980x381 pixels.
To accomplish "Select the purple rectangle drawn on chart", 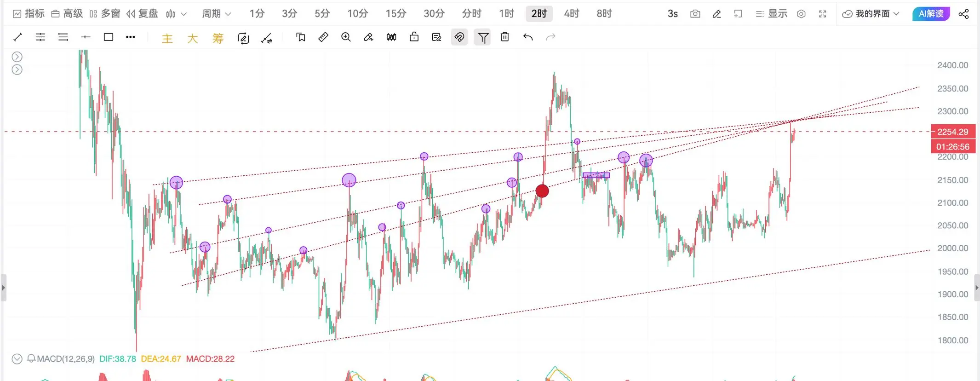I will [x=596, y=175].
